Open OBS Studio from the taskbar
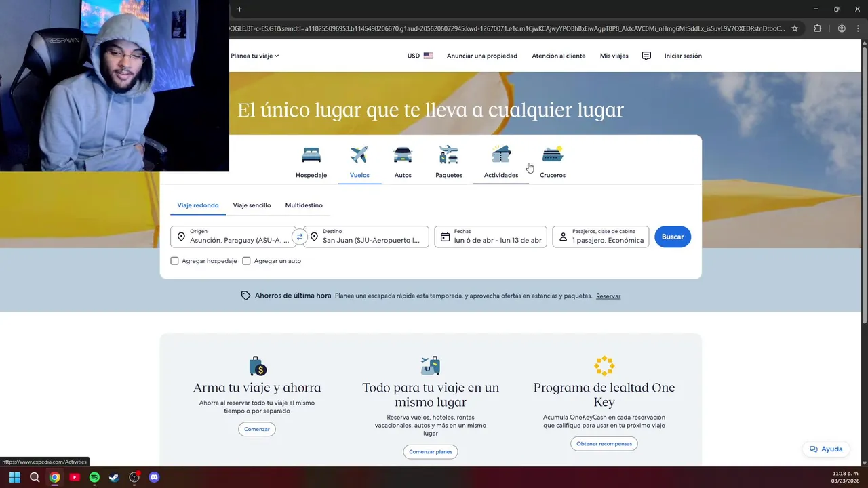Image resolution: width=868 pixels, height=488 pixels. coord(134,477)
